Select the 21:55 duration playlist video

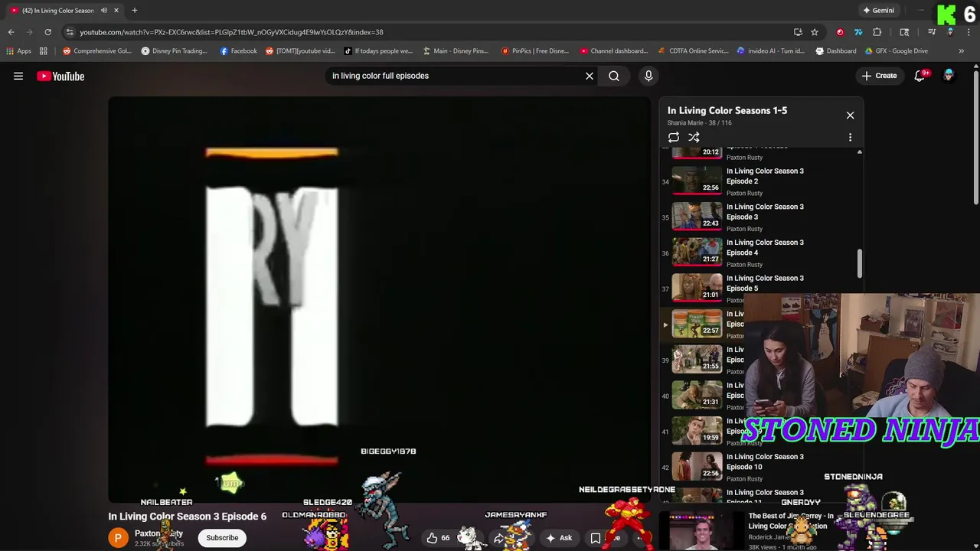click(697, 360)
